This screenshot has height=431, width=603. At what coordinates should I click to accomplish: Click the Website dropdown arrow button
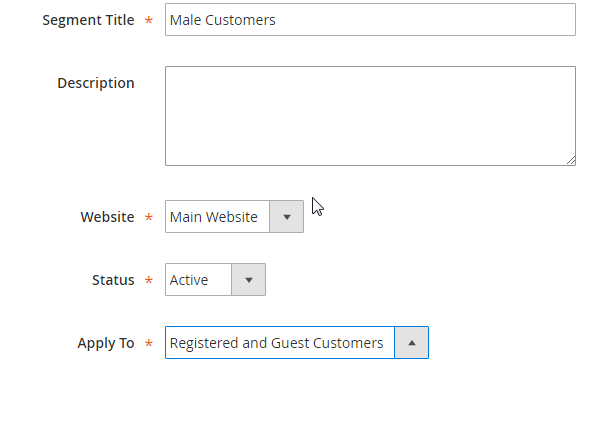(x=287, y=217)
